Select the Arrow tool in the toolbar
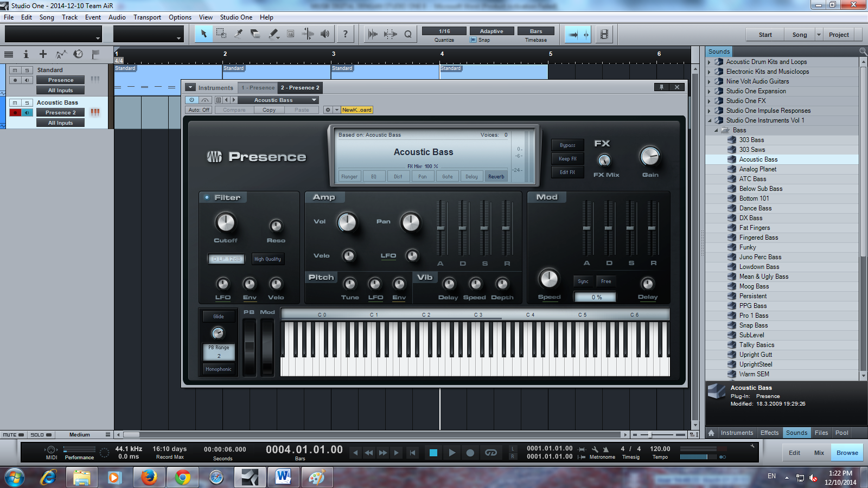This screenshot has width=868, height=488. point(203,34)
